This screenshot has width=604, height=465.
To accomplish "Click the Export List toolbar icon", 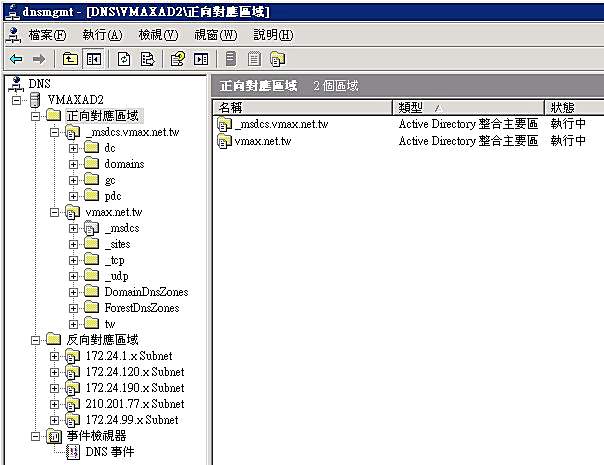I will click(x=147, y=59).
